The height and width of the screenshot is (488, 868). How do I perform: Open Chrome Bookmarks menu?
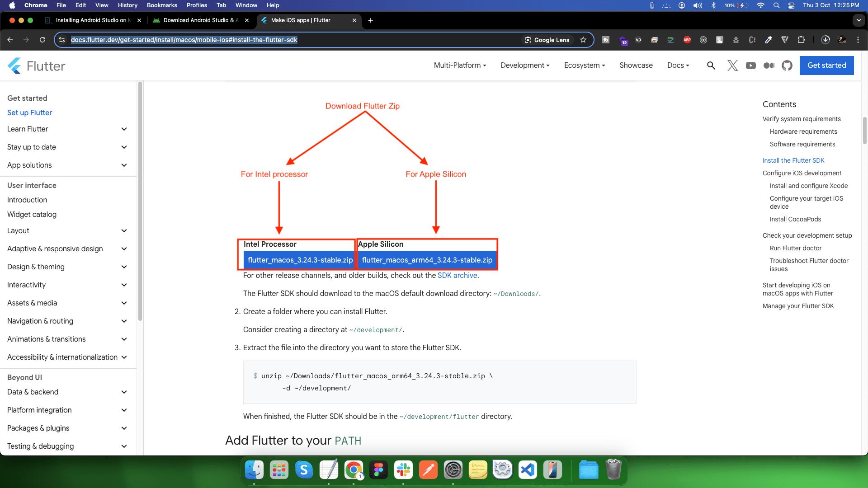click(x=161, y=5)
